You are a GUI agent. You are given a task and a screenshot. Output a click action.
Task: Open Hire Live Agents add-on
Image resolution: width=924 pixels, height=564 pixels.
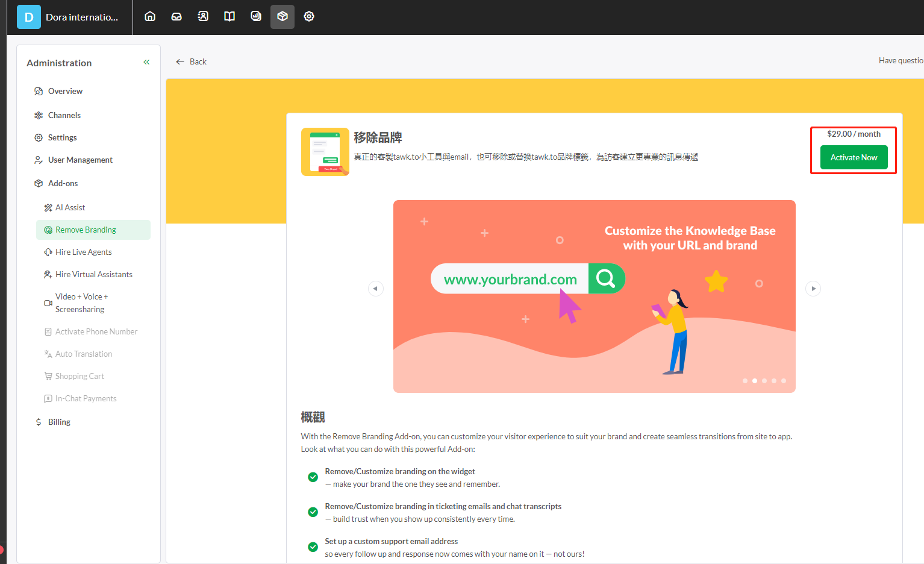[x=83, y=252]
